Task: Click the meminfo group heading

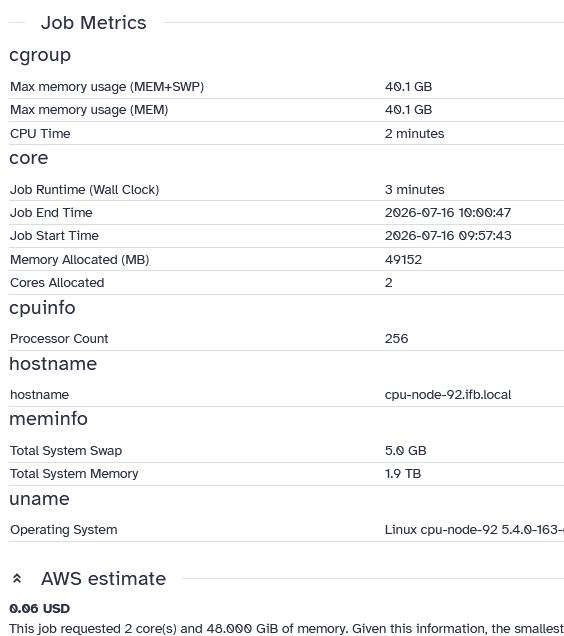Action: tap(48, 419)
